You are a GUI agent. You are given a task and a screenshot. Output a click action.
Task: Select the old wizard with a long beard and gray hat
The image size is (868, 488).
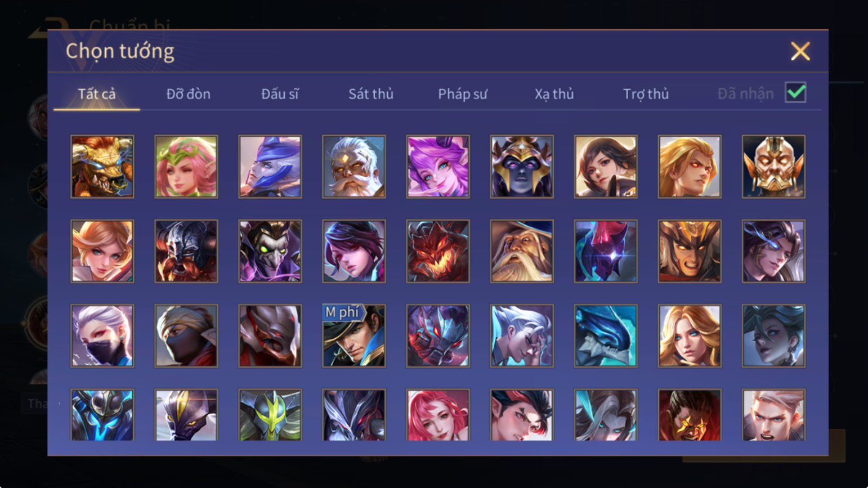[x=522, y=251]
